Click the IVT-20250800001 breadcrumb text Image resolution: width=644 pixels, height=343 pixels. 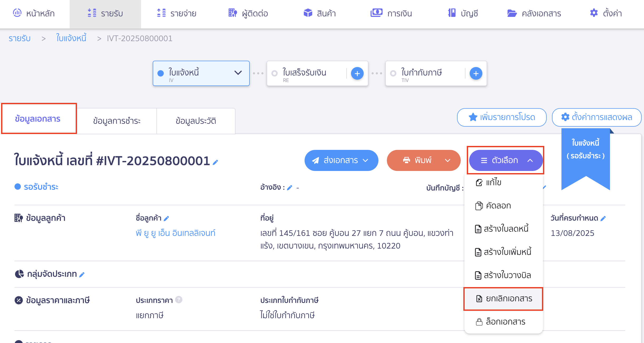point(140,39)
